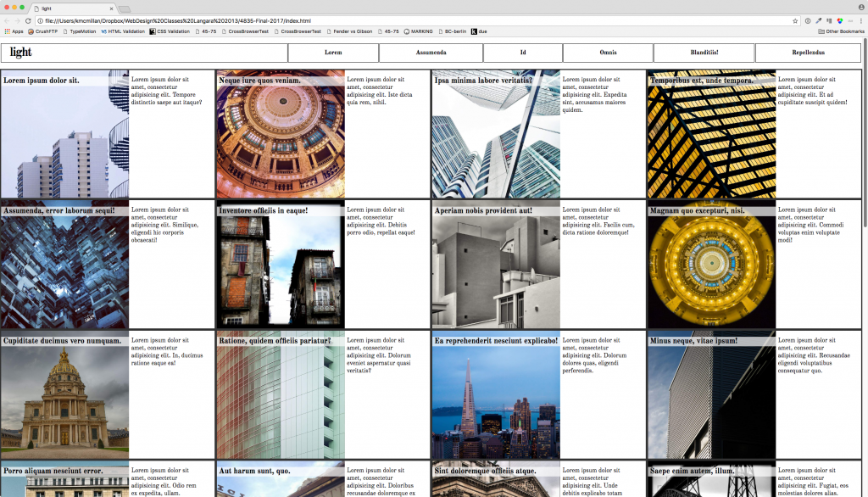Open the TypeMotion bookmark
This screenshot has height=497, width=868.
point(79,31)
